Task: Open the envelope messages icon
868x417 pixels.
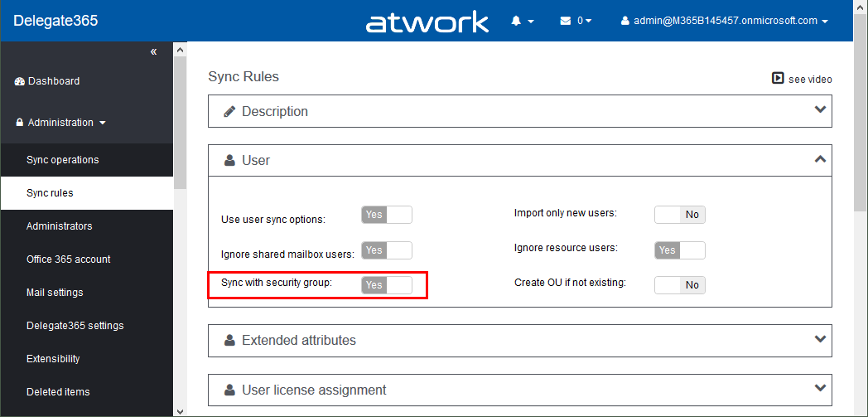Action: 565,21
